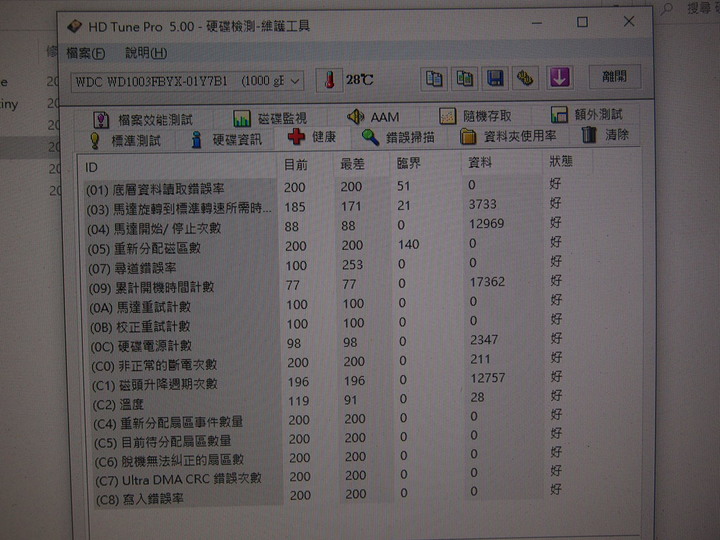Click data value 3733 in spin-up row
The image size is (720, 540).
[483, 204]
